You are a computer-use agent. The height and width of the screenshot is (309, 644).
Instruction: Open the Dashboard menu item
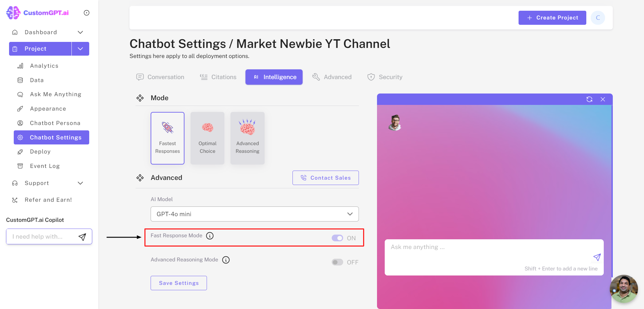pyautogui.click(x=41, y=32)
